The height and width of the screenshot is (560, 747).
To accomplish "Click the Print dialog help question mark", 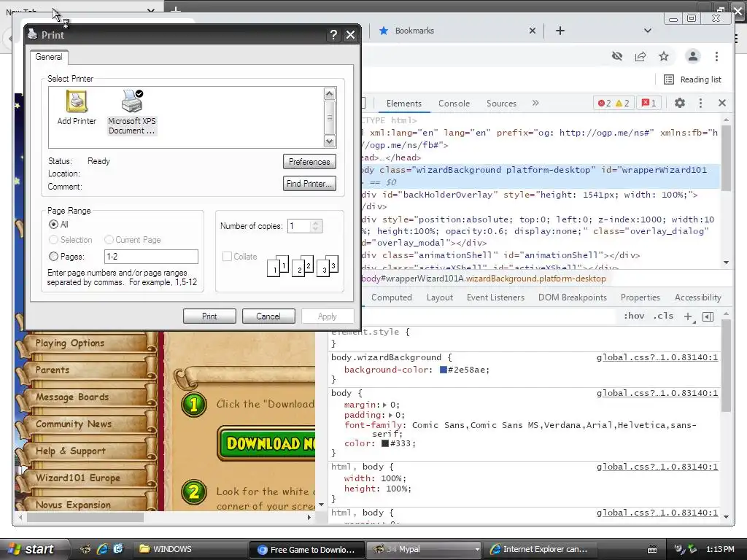I will coord(333,35).
